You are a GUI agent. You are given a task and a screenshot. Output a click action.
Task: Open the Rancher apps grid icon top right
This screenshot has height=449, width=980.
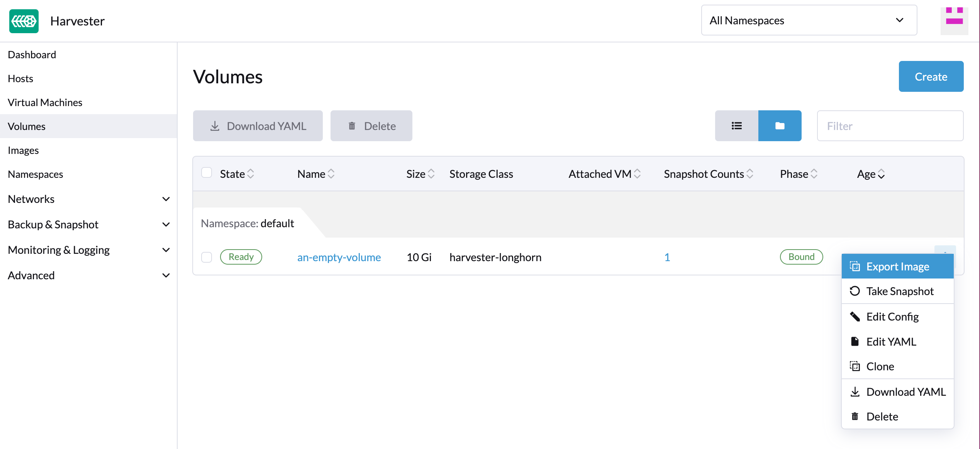954,20
